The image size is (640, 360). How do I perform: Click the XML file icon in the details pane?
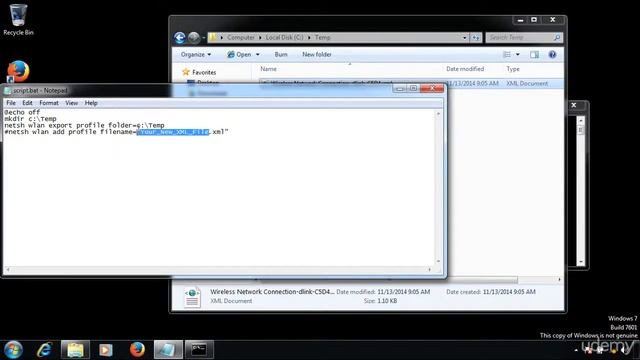coord(192,297)
